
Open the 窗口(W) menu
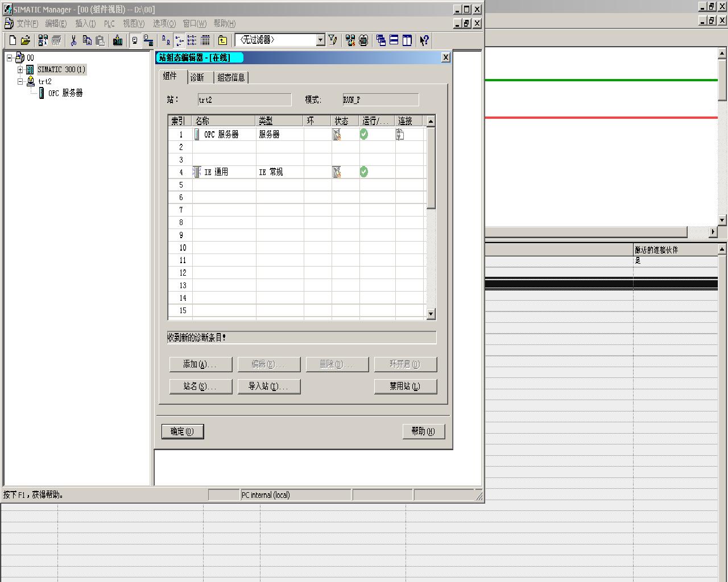click(195, 23)
